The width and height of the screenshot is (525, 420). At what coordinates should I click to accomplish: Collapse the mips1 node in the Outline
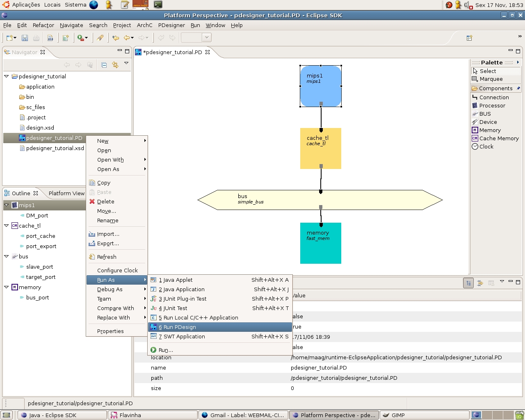[7, 205]
